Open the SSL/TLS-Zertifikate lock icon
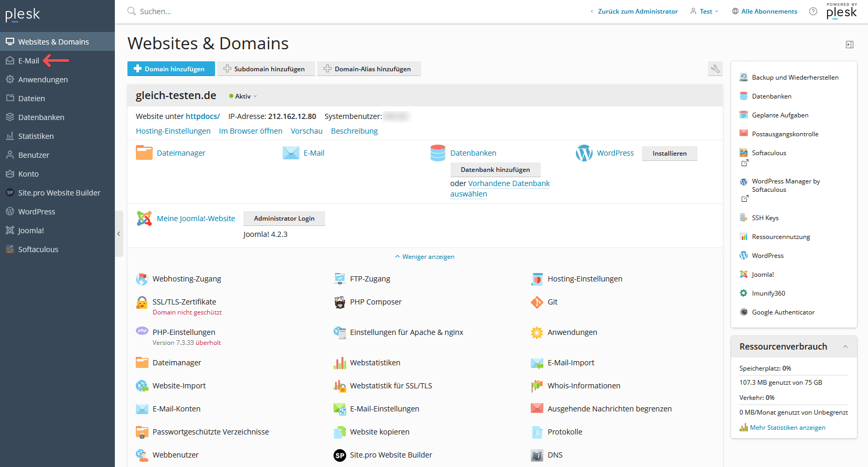Image resolution: width=868 pixels, height=467 pixels. [x=142, y=302]
